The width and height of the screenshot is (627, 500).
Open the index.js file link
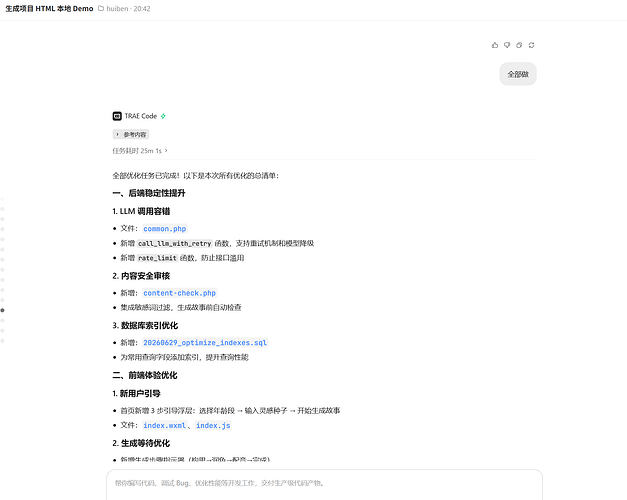pos(213,426)
